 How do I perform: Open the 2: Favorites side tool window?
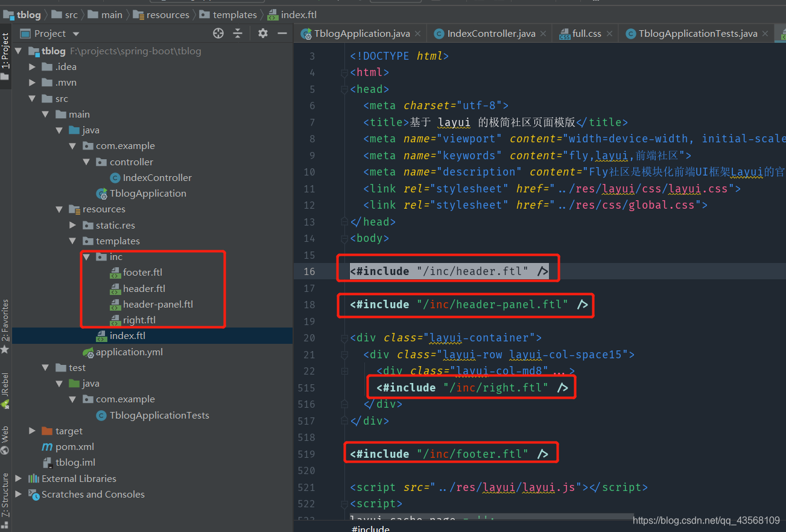click(5, 326)
